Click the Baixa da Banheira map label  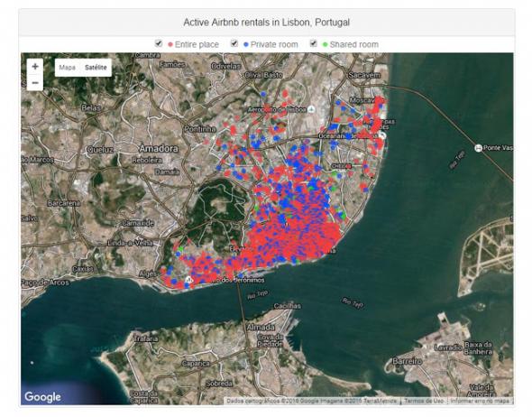478,348
